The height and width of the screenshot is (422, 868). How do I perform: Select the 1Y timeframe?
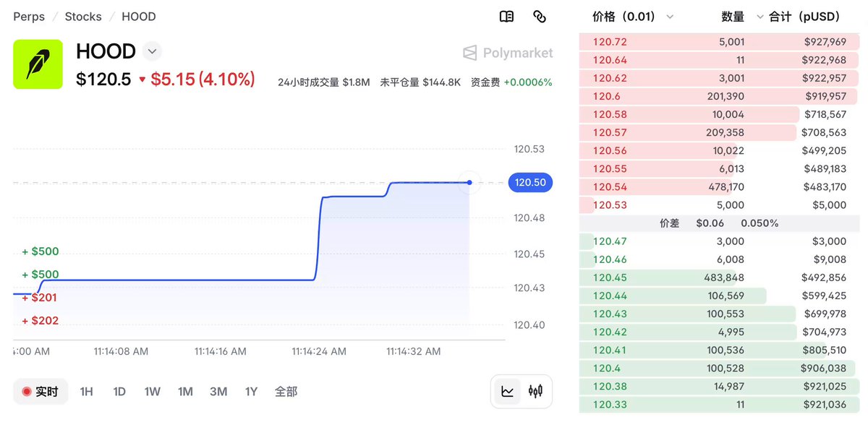point(251,392)
